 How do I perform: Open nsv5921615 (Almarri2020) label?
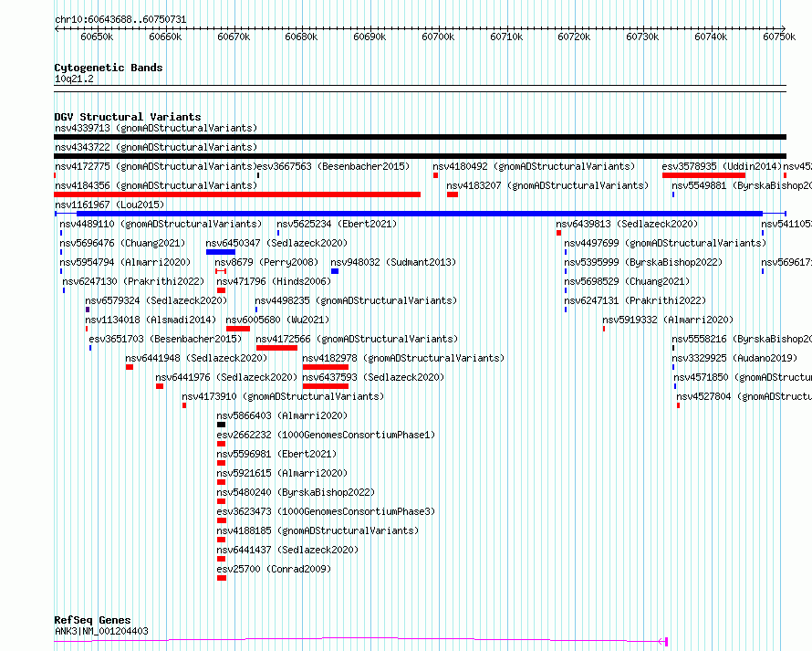click(x=282, y=473)
